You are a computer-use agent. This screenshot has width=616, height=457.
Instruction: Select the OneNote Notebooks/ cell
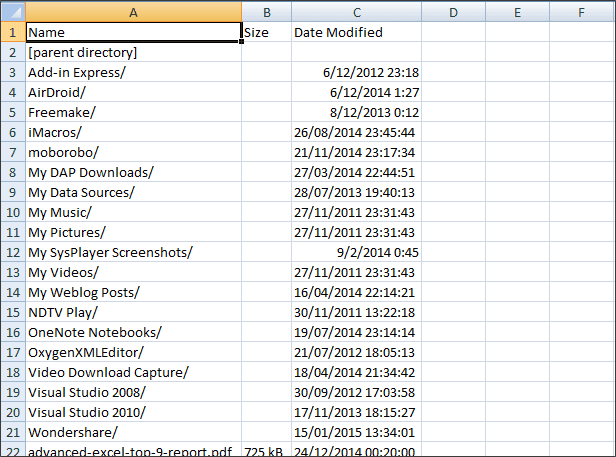point(133,332)
